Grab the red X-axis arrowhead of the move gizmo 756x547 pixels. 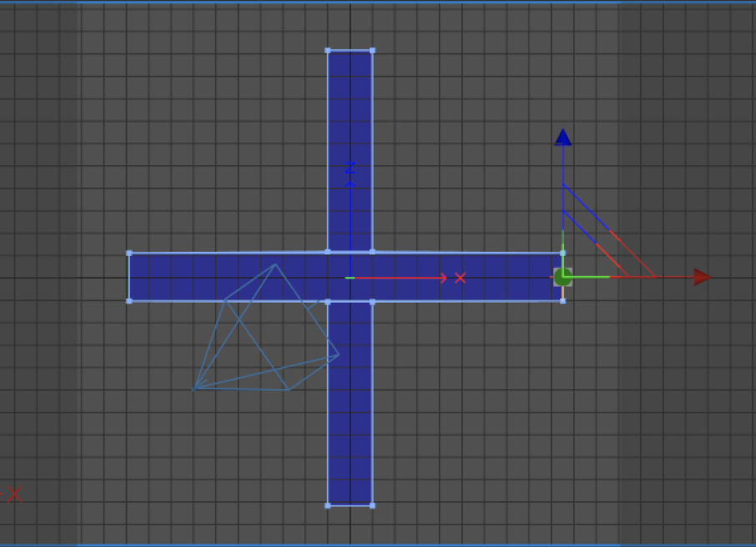tap(703, 277)
